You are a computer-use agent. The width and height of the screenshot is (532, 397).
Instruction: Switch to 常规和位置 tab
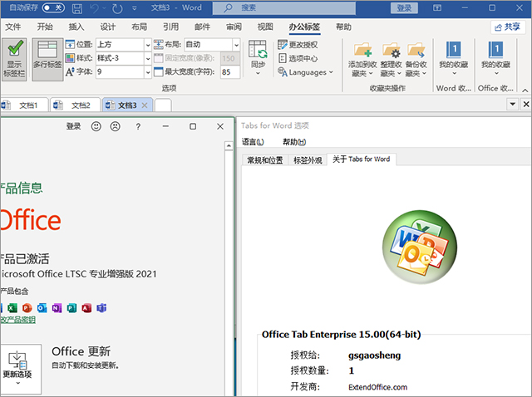264,159
